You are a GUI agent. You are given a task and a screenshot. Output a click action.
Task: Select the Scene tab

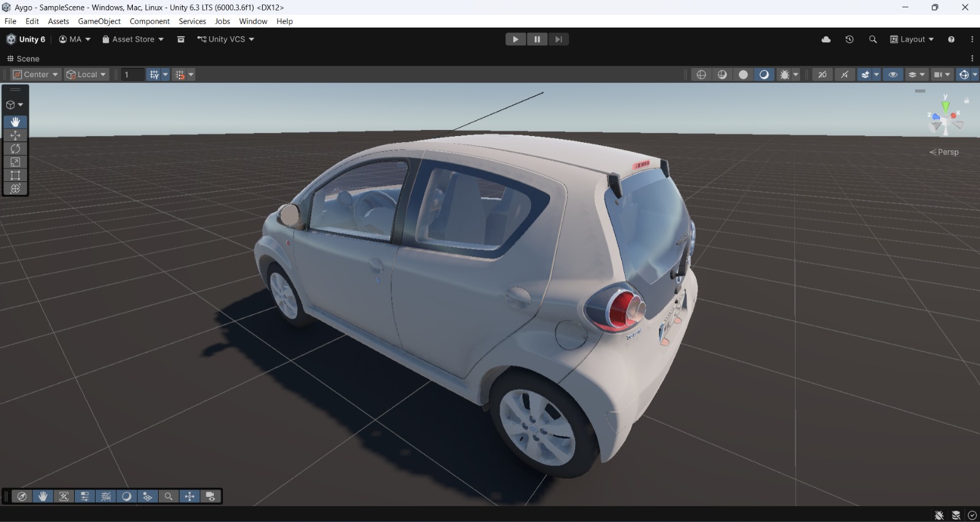coord(23,59)
